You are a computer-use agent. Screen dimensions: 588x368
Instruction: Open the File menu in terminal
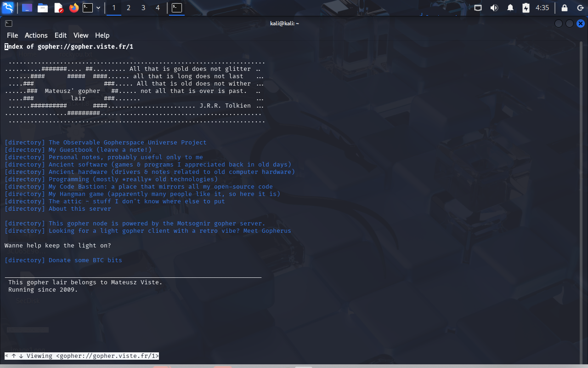click(12, 35)
